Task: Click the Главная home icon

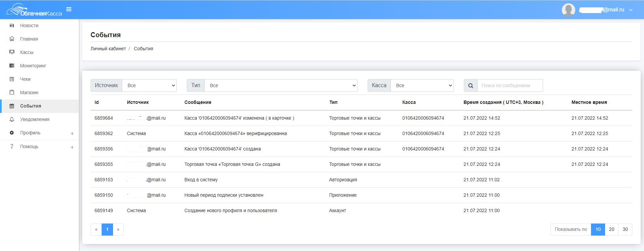Action: (12, 39)
